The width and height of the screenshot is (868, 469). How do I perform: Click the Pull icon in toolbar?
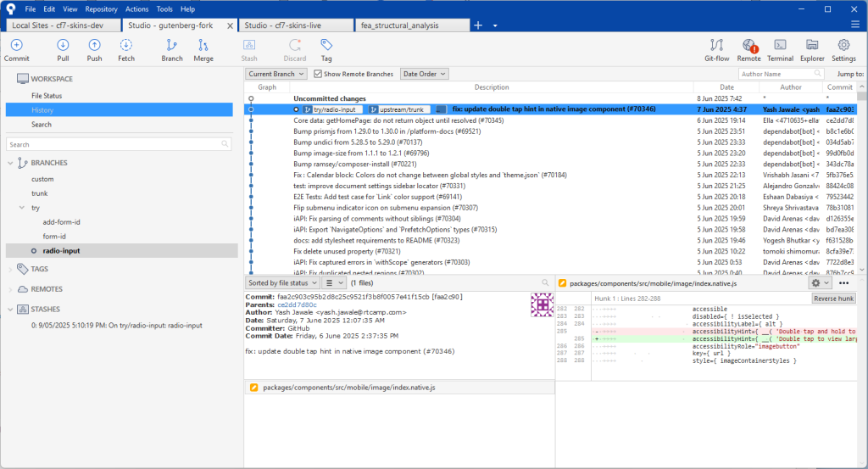click(63, 46)
